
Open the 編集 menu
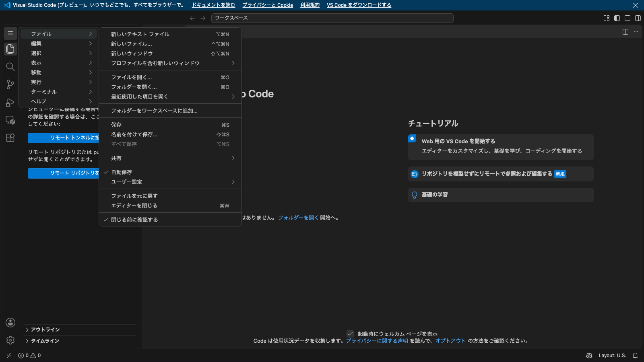[59, 43]
